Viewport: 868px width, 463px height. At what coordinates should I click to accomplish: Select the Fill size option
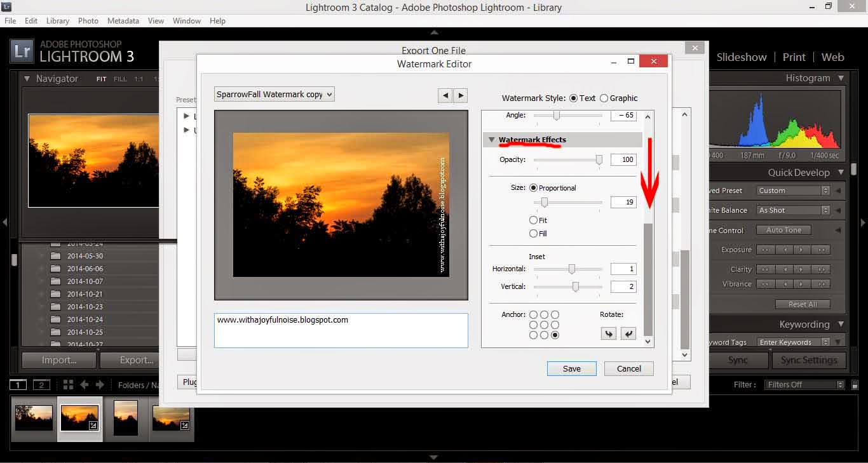click(x=534, y=234)
